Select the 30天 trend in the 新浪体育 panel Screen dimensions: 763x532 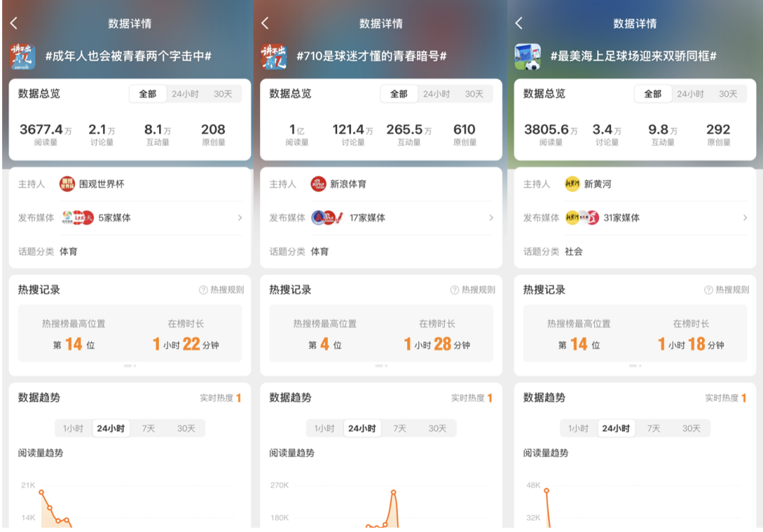437,428
